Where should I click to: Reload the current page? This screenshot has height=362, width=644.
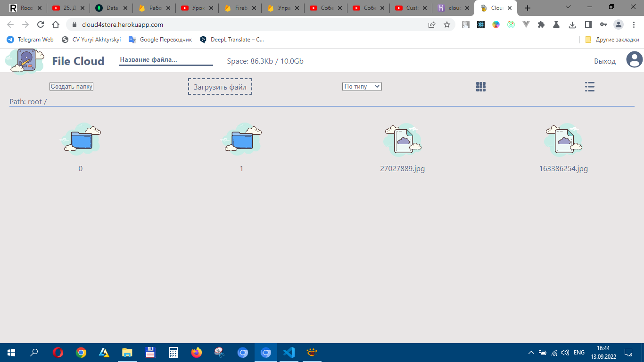41,25
